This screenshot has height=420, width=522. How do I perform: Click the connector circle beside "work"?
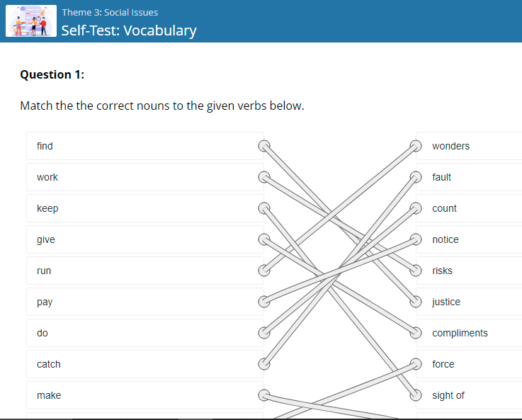(x=263, y=177)
